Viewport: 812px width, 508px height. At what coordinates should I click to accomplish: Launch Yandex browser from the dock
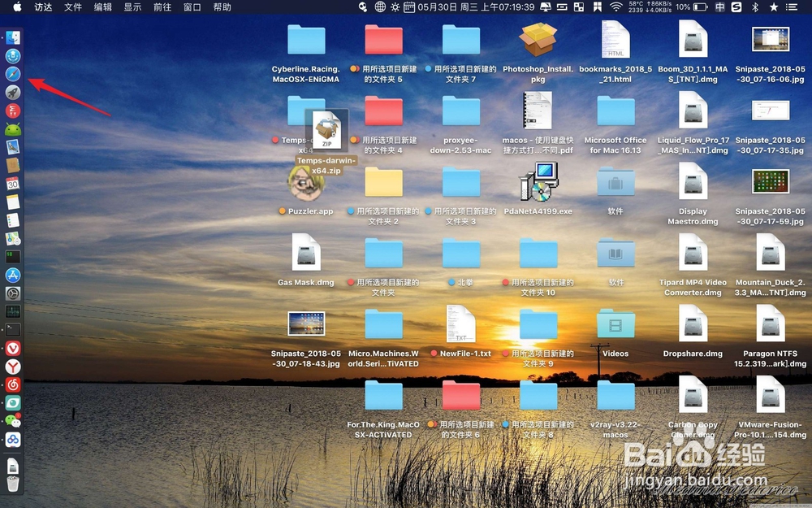13,367
